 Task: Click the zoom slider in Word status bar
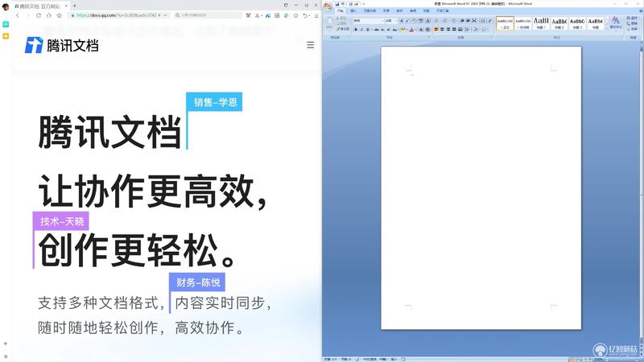[x=622, y=359]
